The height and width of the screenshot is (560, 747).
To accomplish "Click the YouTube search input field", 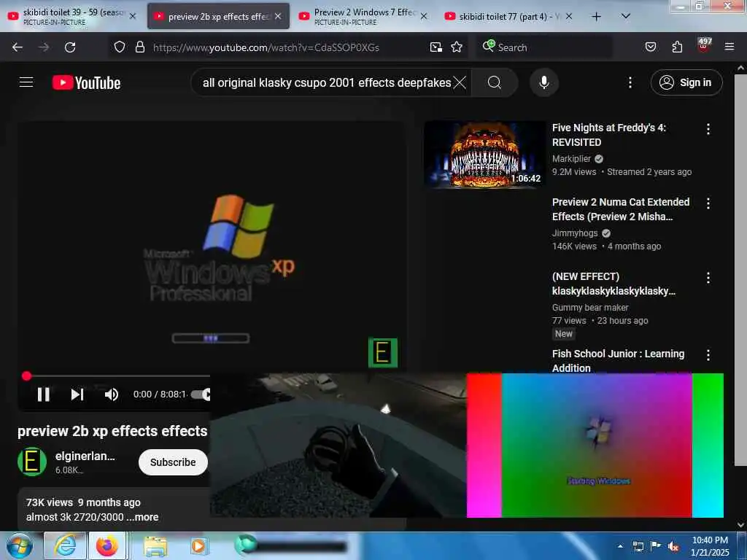I will (x=326, y=82).
